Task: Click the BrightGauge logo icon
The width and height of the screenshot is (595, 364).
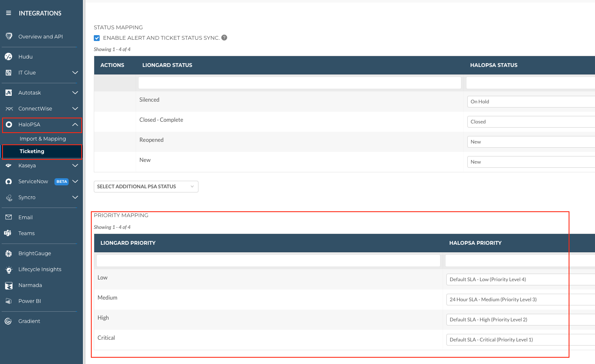Action: [8, 253]
